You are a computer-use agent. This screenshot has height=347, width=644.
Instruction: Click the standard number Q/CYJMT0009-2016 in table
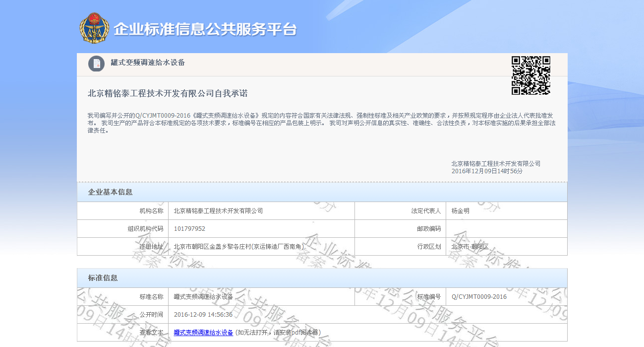tap(479, 297)
